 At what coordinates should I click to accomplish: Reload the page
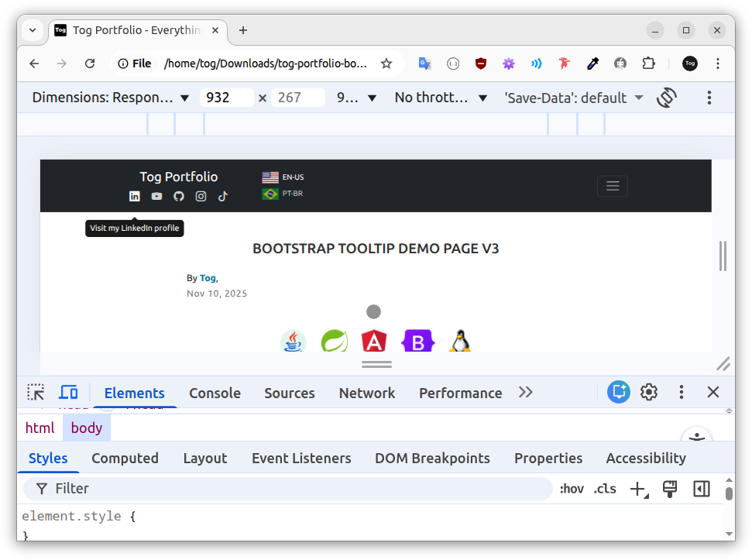(x=90, y=64)
